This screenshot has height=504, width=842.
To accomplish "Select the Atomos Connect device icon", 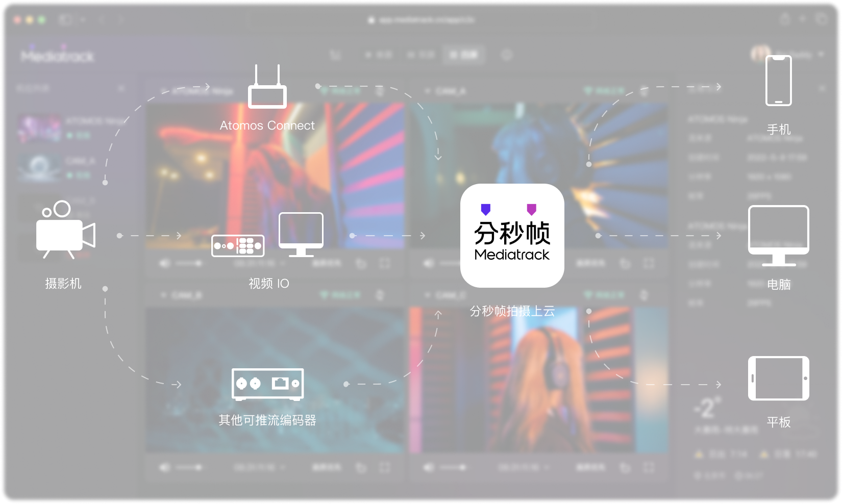I will click(x=267, y=86).
